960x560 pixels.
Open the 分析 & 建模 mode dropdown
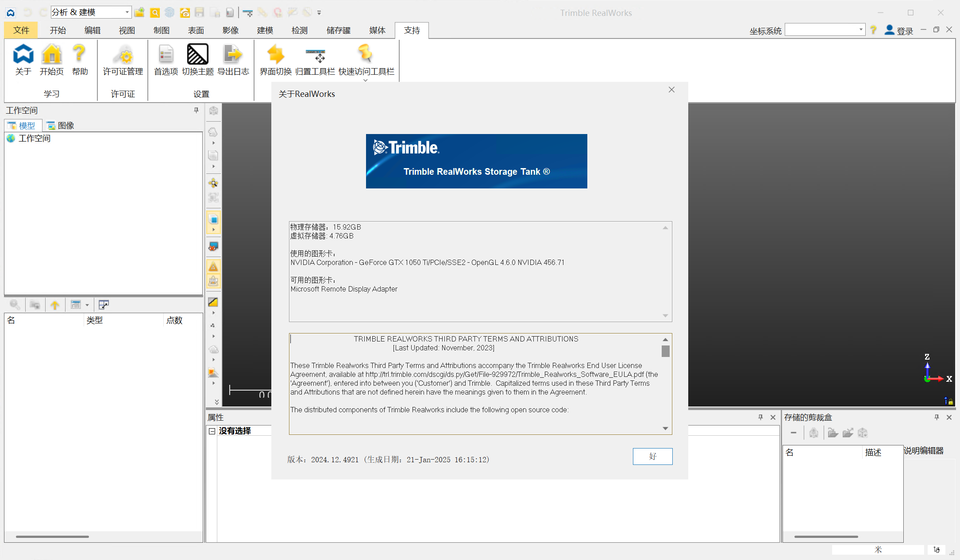point(127,12)
